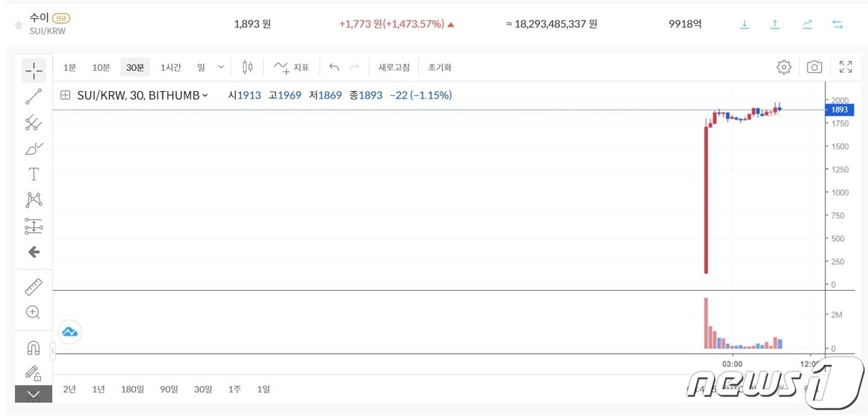Screen dimensions: 868x417
Task: Pick the brush drawing tool
Action: pos(33,149)
